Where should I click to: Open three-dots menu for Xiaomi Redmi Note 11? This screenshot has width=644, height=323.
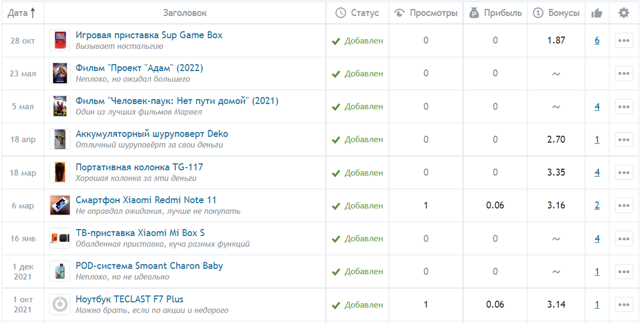[624, 205]
